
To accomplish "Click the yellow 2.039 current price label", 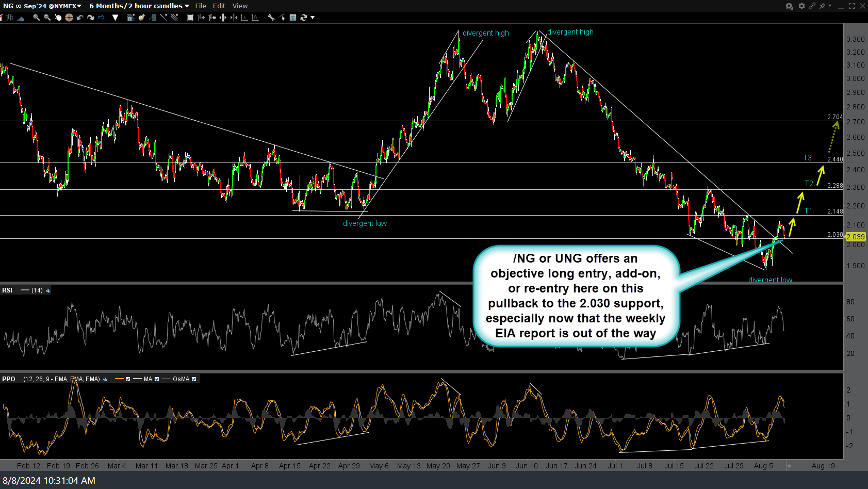I will 856,237.
